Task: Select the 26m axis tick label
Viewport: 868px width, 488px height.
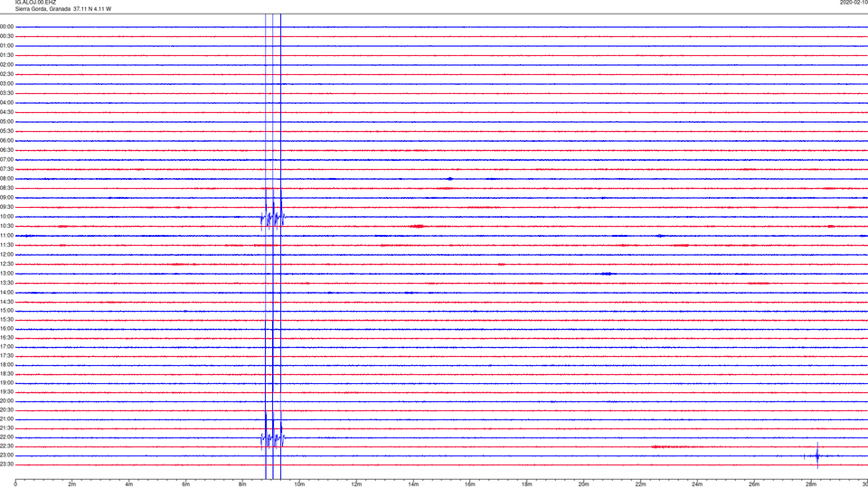Action: pos(754,484)
